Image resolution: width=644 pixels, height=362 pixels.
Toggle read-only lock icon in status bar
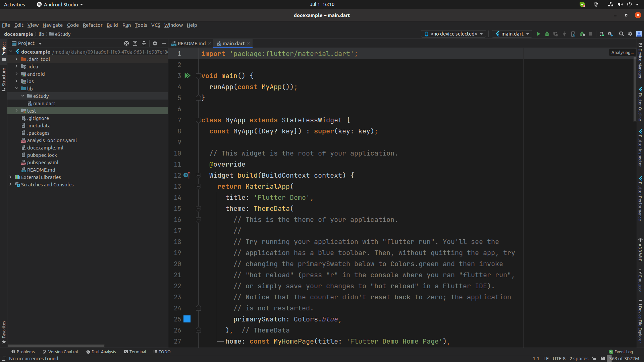[x=594, y=359]
